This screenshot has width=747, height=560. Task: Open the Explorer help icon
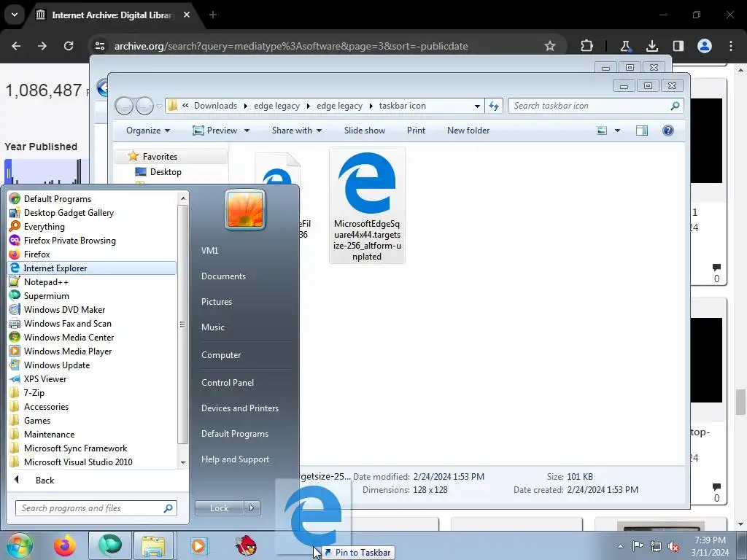point(668,131)
